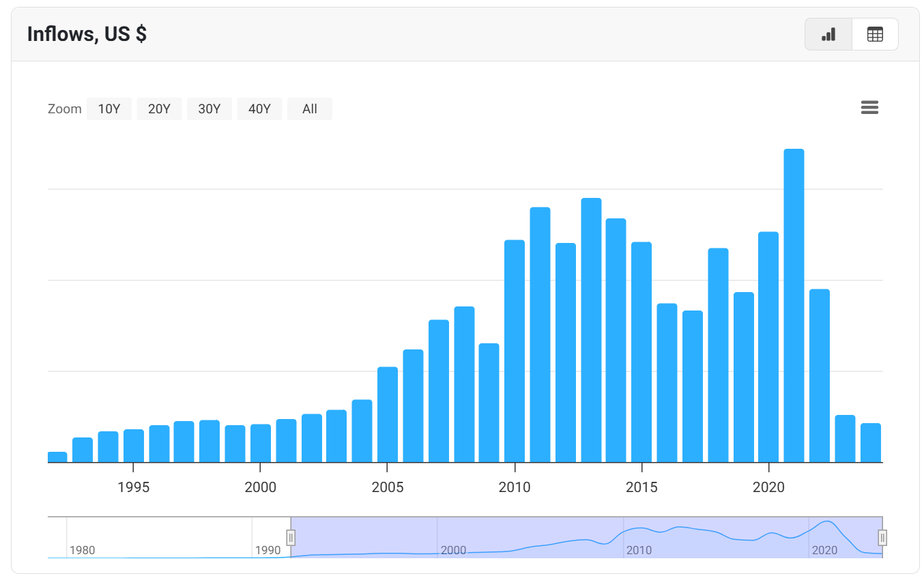Screen dimensions: 924x576
Task: Click the Zoom label text
Action: (x=65, y=109)
